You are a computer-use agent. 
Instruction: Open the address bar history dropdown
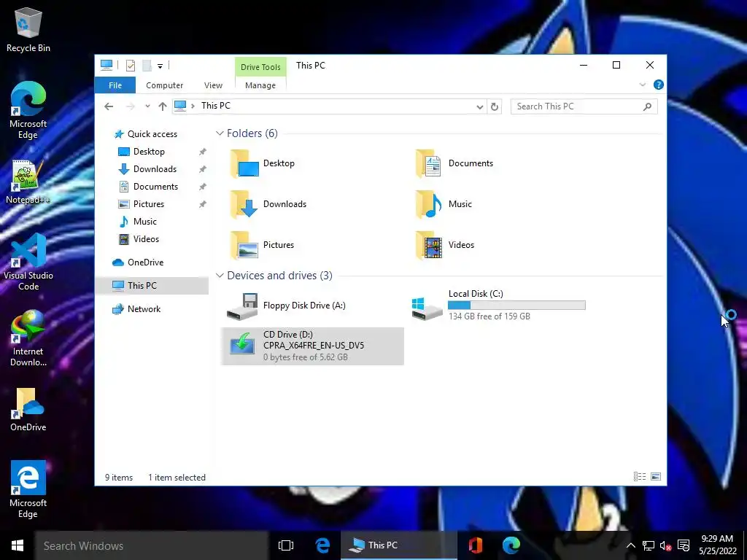coord(480,106)
